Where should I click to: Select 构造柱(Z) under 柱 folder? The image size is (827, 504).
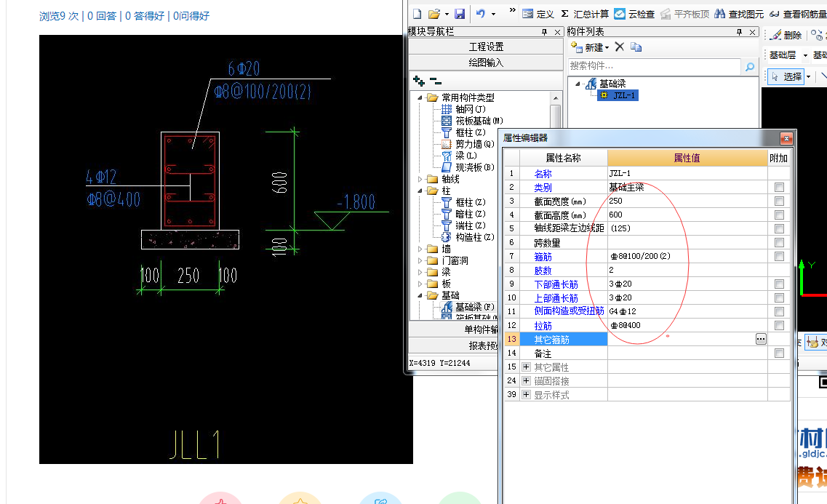(x=468, y=236)
